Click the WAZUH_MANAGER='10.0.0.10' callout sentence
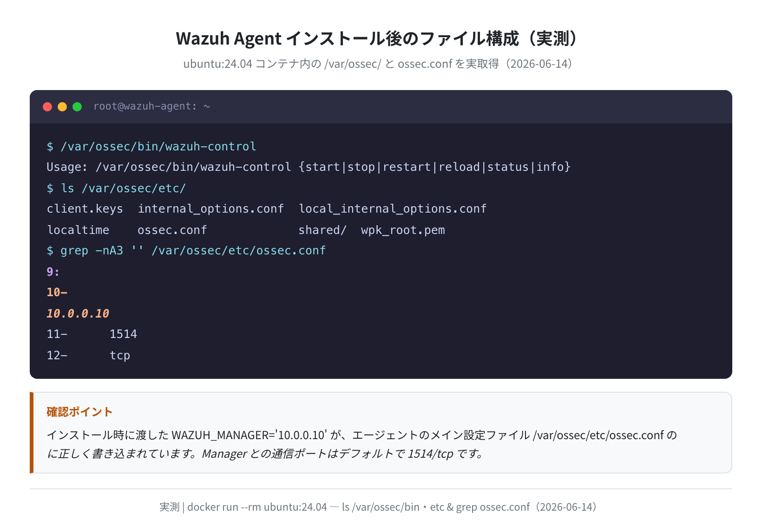762x532 pixels. pyautogui.click(x=362, y=435)
